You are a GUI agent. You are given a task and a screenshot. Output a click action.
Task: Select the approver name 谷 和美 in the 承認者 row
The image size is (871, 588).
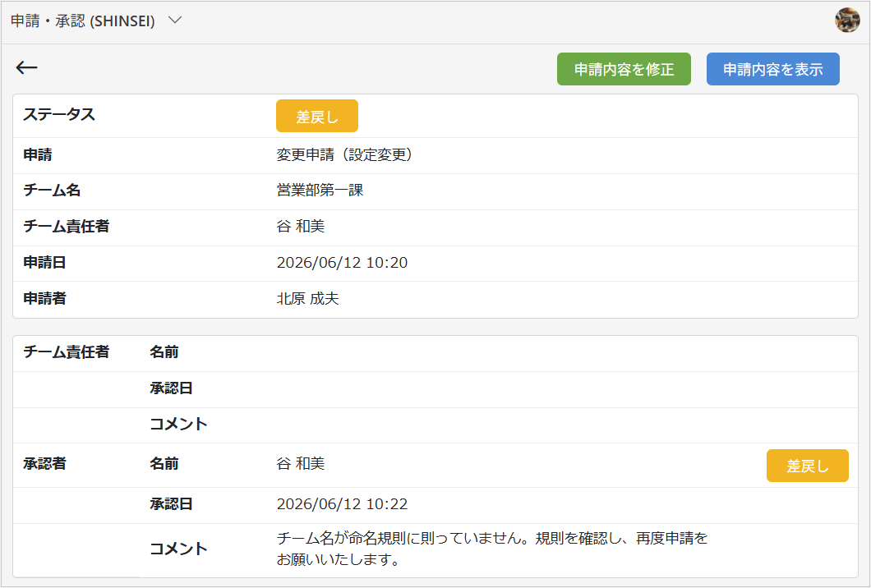(x=301, y=464)
